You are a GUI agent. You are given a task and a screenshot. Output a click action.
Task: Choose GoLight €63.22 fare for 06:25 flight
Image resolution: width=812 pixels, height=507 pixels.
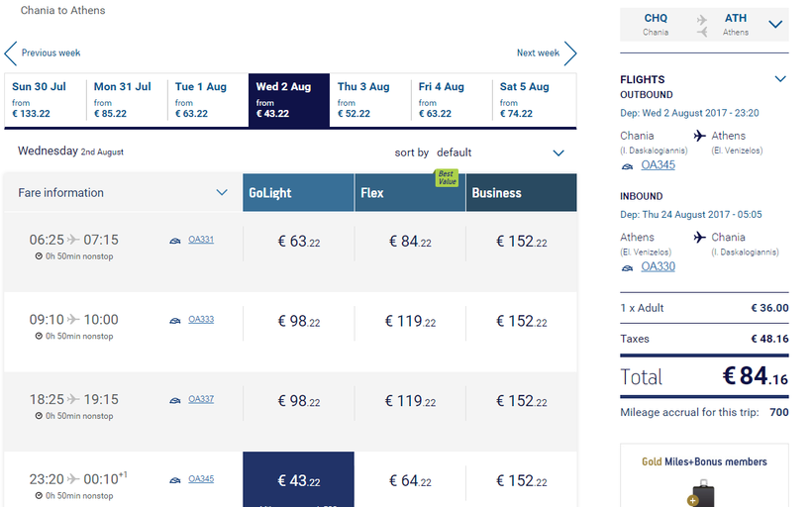(x=298, y=241)
